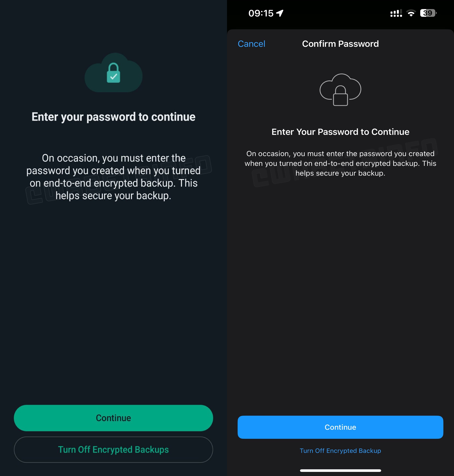Click Turn Off Encrypted Backups button
Viewport: 454px width, 476px height.
pos(113,449)
